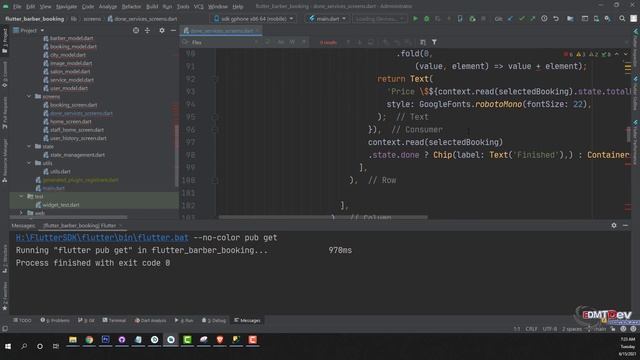Run the app with the green Run arrow
Viewport: 640px width, 360px height.
click(x=415, y=19)
